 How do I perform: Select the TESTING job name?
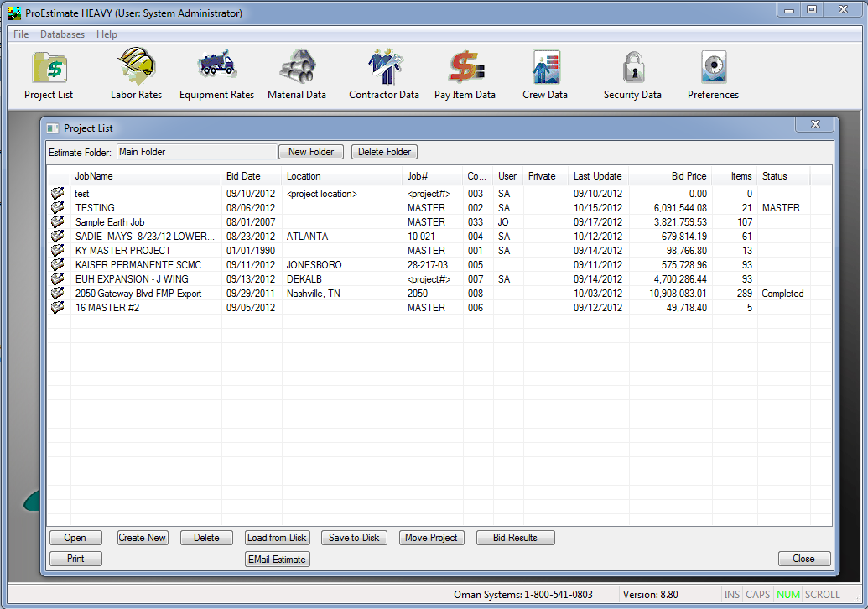tap(96, 208)
